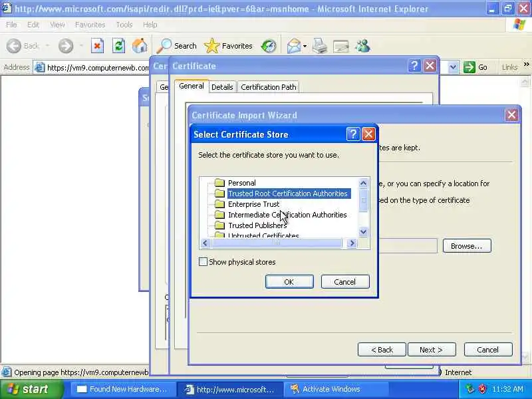Enable Show physical stores checkbox

pos(203,261)
